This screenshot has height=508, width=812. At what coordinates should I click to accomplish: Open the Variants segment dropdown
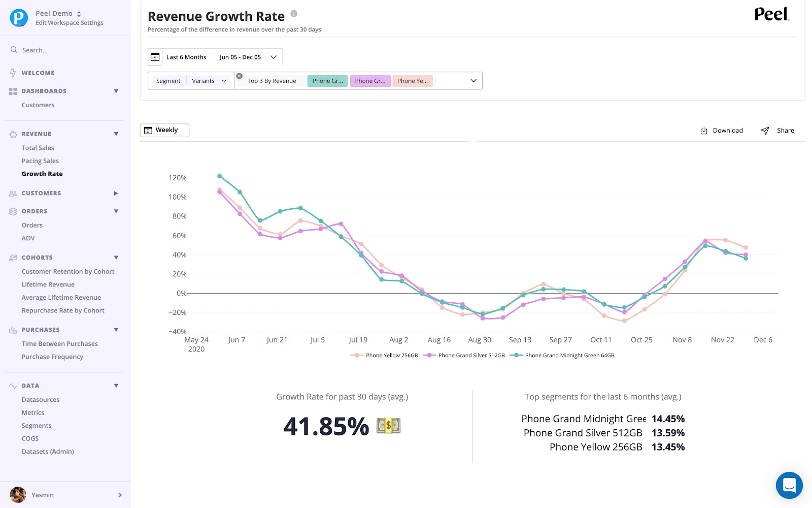coord(209,81)
